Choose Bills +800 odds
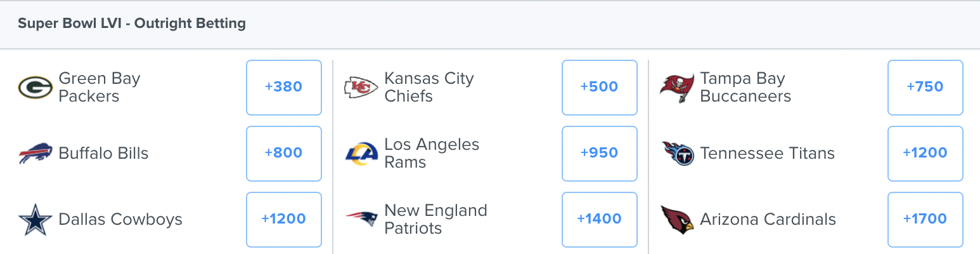Screen dimensions: 980x254 tap(284, 154)
